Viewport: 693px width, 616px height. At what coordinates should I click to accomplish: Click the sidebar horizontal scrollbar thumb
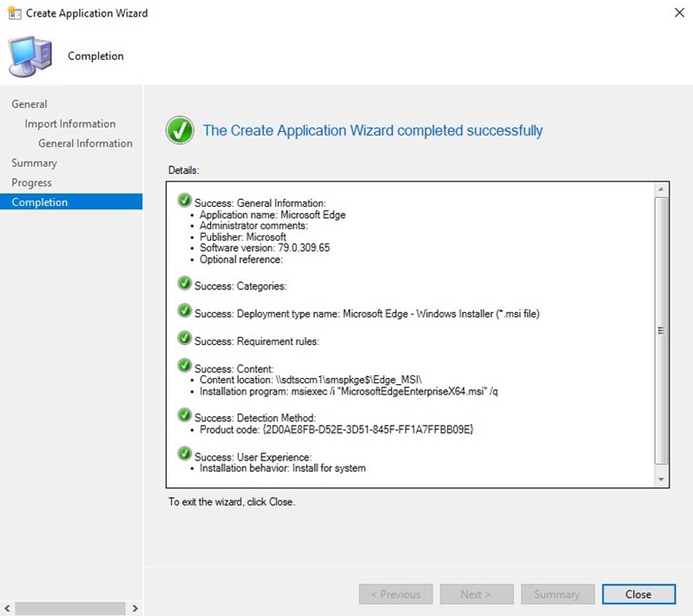pyautogui.click(x=70, y=608)
